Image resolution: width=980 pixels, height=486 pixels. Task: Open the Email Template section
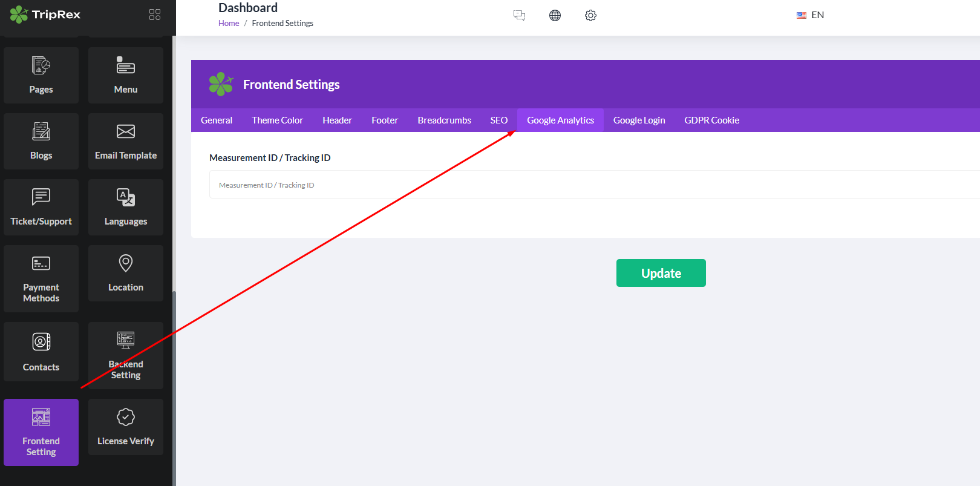[126, 141]
